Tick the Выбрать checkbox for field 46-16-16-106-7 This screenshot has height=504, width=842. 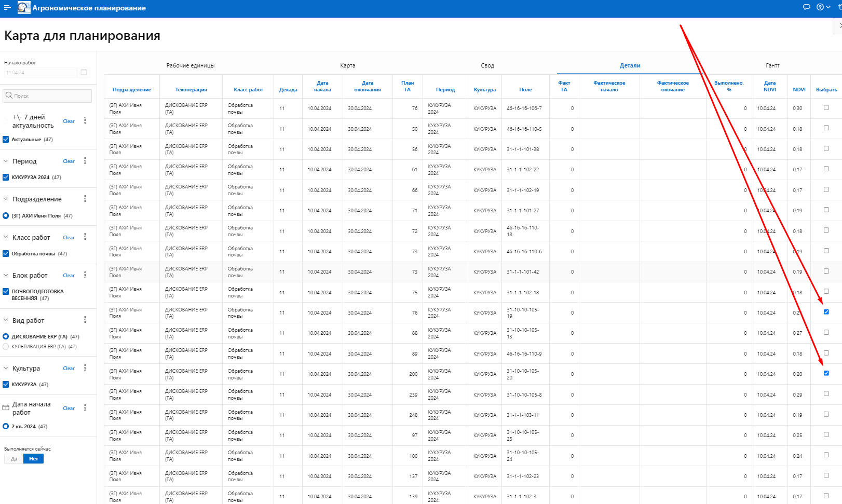[x=826, y=108]
